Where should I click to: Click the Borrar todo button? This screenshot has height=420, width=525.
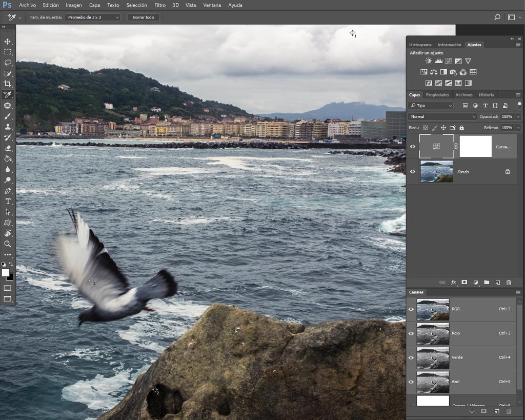144,17
